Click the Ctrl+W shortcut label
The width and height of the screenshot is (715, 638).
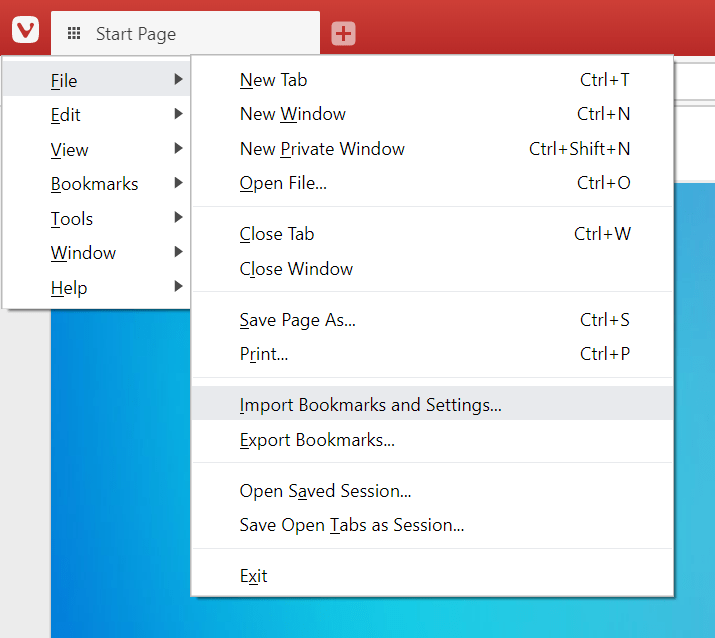[x=602, y=234]
